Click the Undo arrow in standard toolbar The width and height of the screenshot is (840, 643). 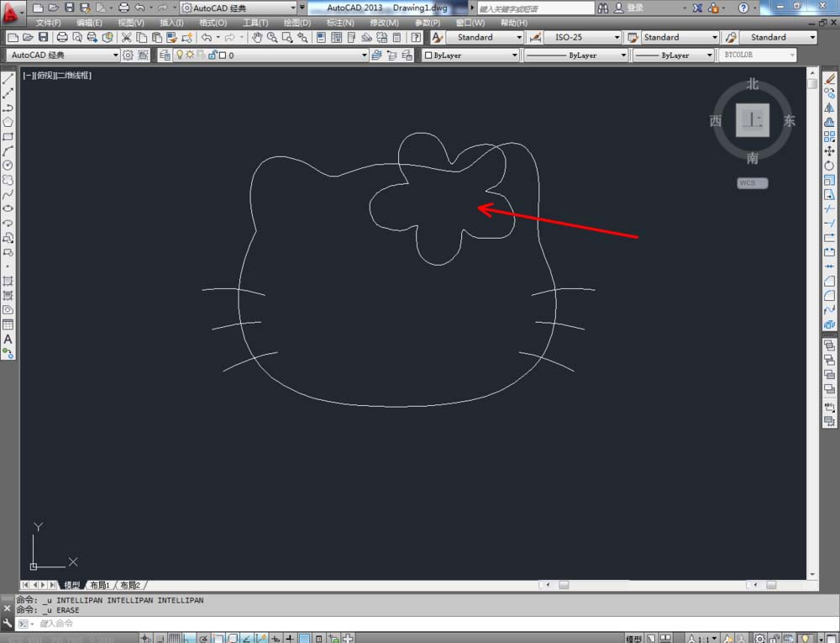(x=206, y=38)
